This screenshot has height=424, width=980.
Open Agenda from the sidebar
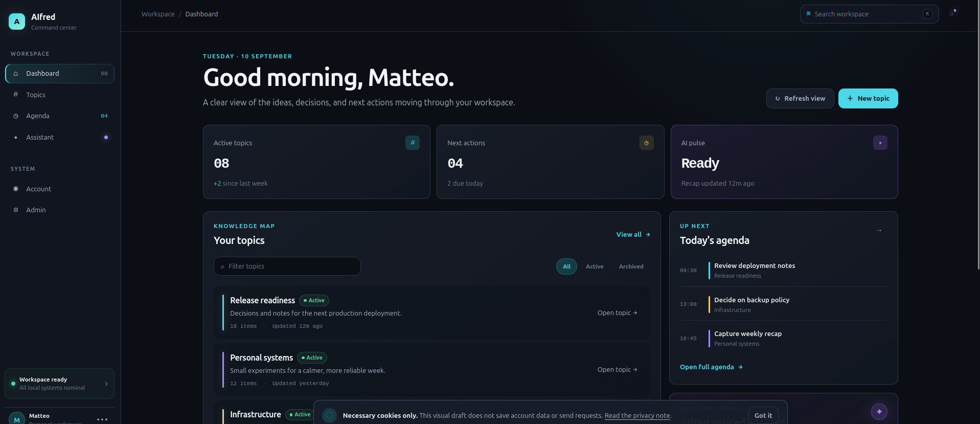pos(59,116)
